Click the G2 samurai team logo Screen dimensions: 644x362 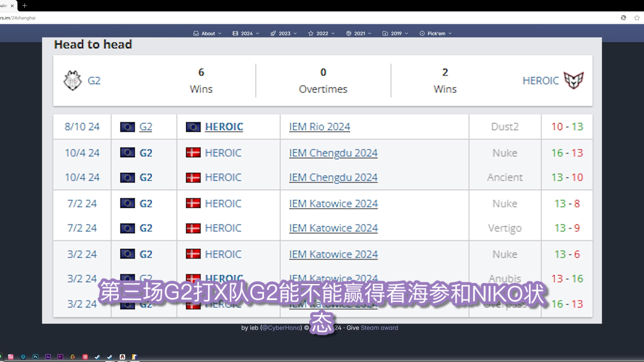pos(72,80)
